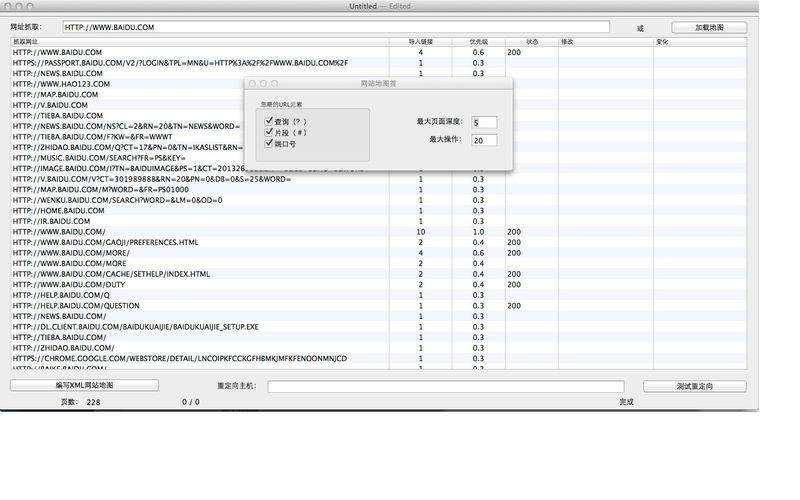Select the WWW.BAIDU.COM/DUTY row
This screenshot has width=800, height=500.
coord(379,285)
